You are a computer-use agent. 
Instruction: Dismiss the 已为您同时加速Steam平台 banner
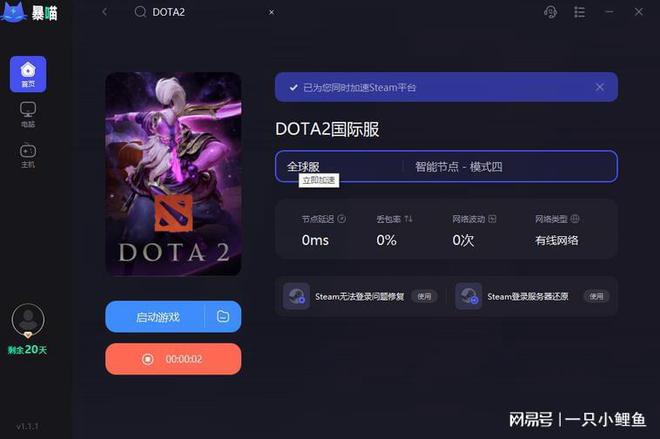(x=599, y=87)
